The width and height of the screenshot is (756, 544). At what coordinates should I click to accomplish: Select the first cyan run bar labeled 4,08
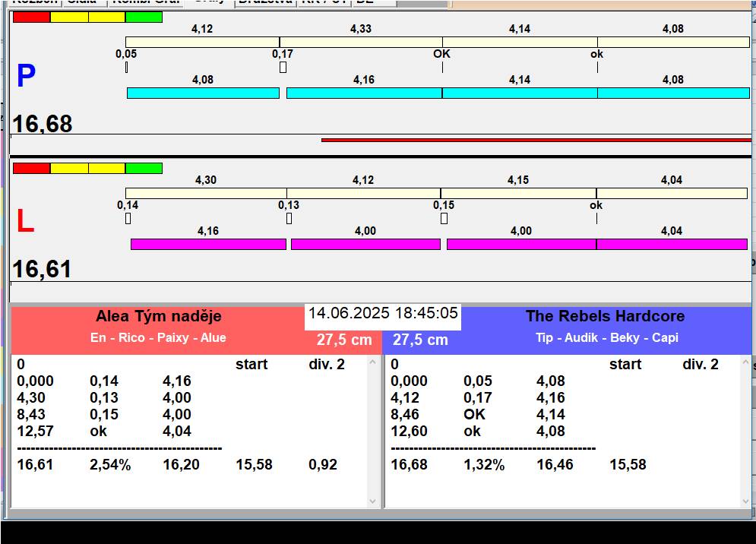click(x=203, y=93)
